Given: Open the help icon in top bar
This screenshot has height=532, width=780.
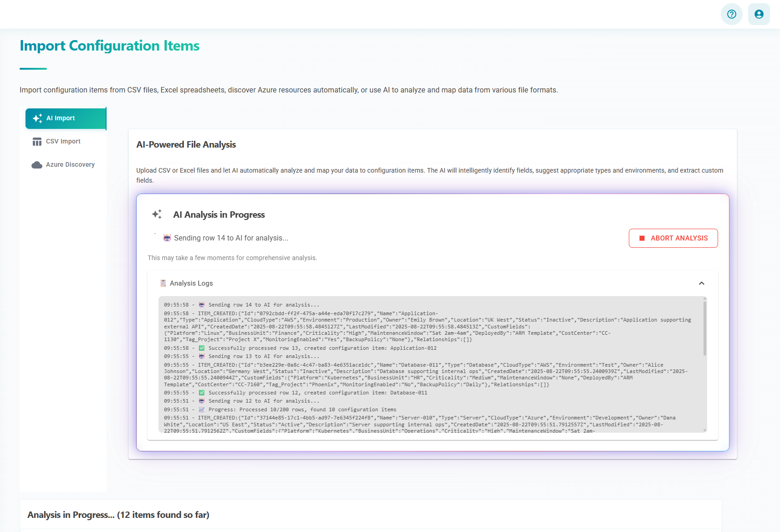Looking at the screenshot, I should tap(731, 14).
